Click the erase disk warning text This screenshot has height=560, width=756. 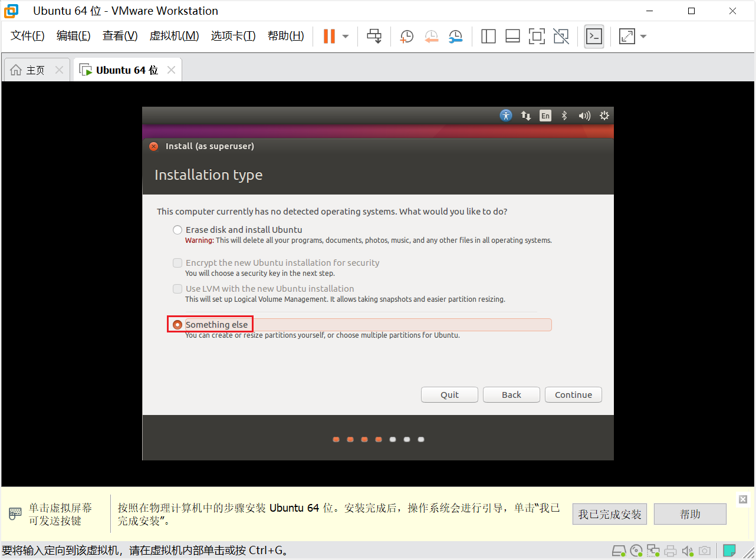(x=369, y=241)
